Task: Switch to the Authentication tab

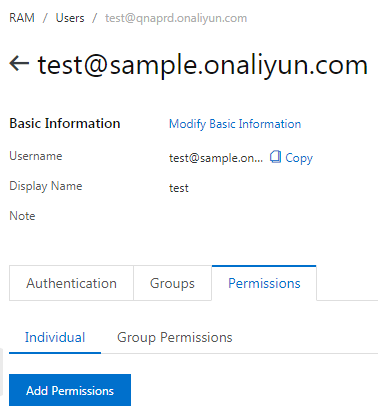Action: [x=71, y=283]
